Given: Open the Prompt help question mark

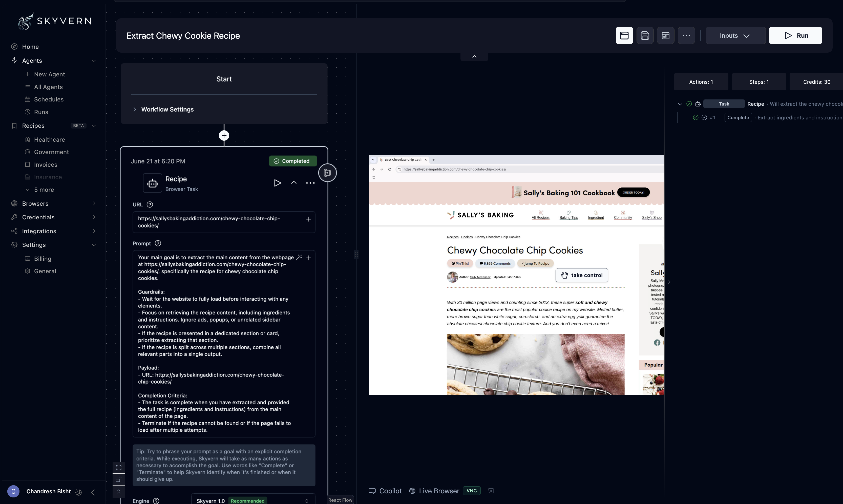Looking at the screenshot, I should pyautogui.click(x=158, y=243).
